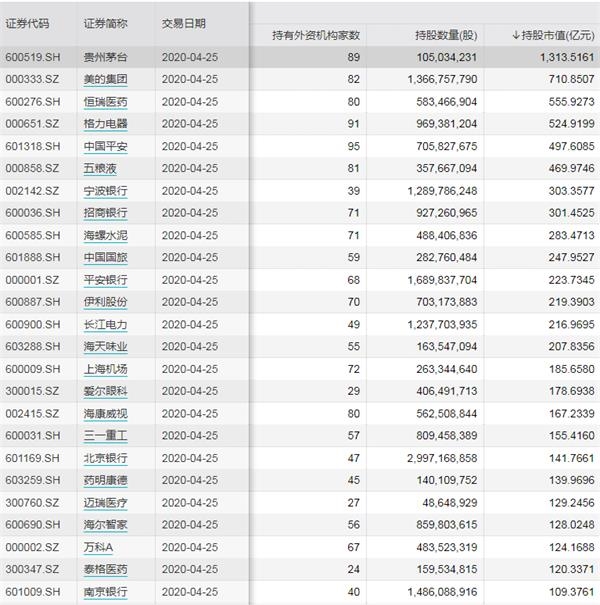Viewport: 600px width, 605px height.
Task: Open the 中国国旅 stock link
Action: click(x=105, y=257)
